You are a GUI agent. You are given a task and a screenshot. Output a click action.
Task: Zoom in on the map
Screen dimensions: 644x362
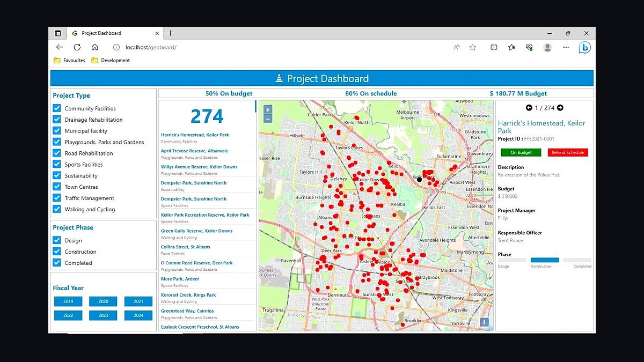268,109
